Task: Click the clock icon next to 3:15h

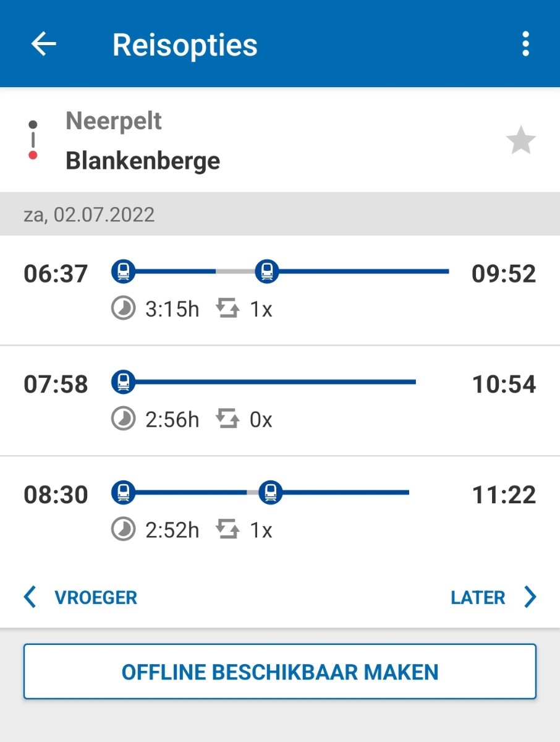Action: 123,309
